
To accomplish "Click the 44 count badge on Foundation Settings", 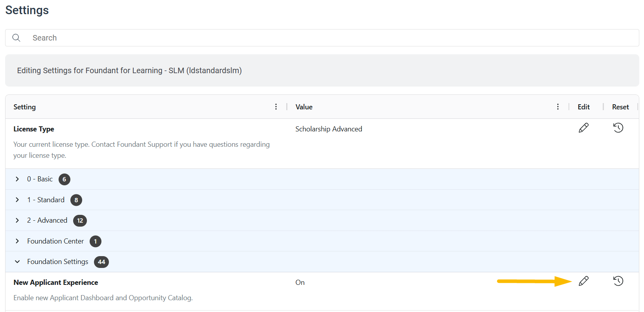I will pyautogui.click(x=101, y=262).
